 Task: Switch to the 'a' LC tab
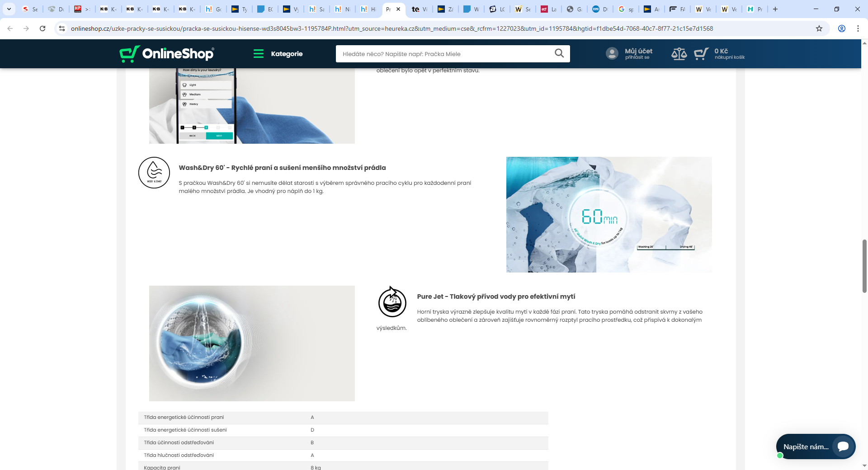pos(497,9)
